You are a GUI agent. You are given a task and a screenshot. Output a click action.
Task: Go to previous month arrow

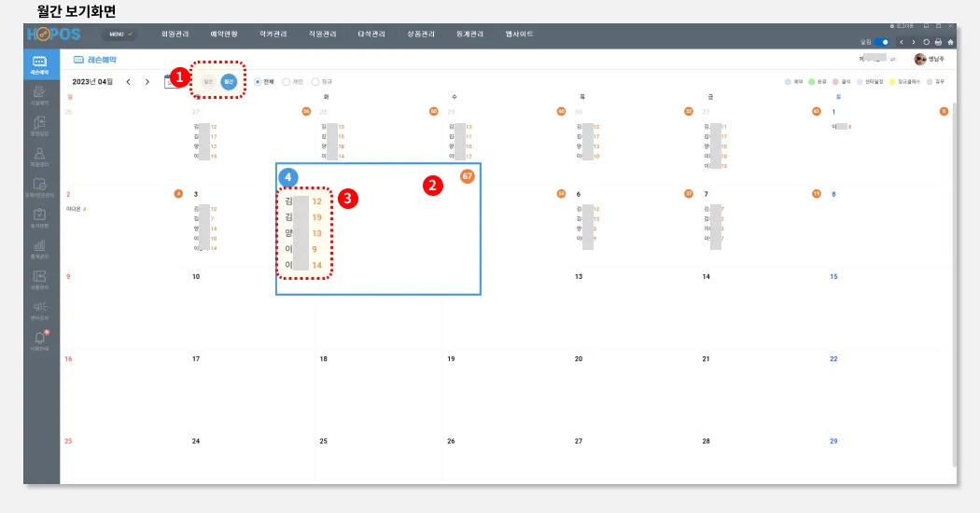point(128,82)
